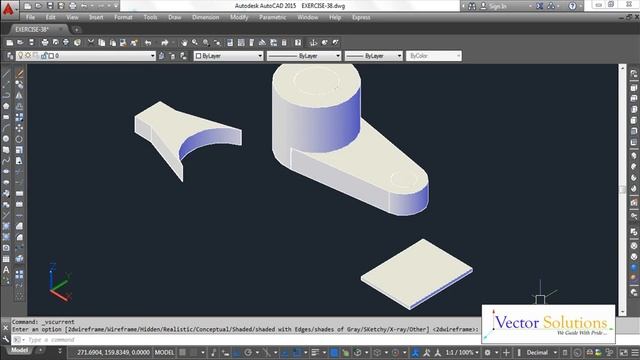Open the Parametric menu
Image resolution: width=640 pixels, height=360 pixels.
point(273,17)
